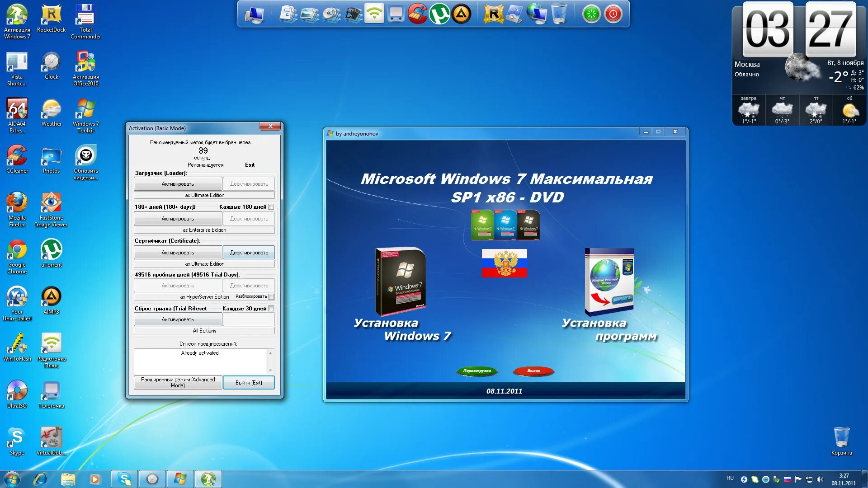Open the Recycle Bin icon in the dock

[559, 14]
